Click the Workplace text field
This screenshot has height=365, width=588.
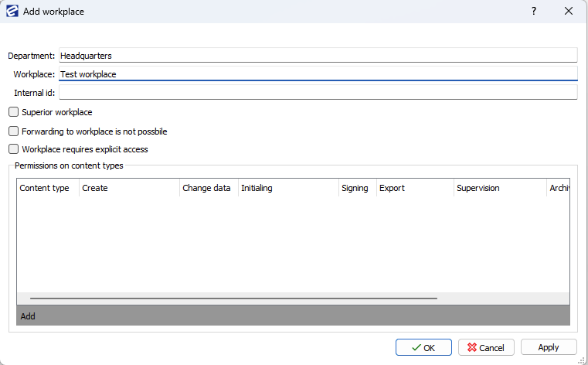318,74
